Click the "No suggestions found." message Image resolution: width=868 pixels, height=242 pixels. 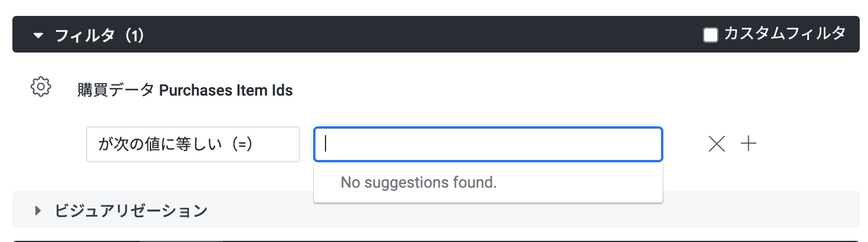point(419,182)
